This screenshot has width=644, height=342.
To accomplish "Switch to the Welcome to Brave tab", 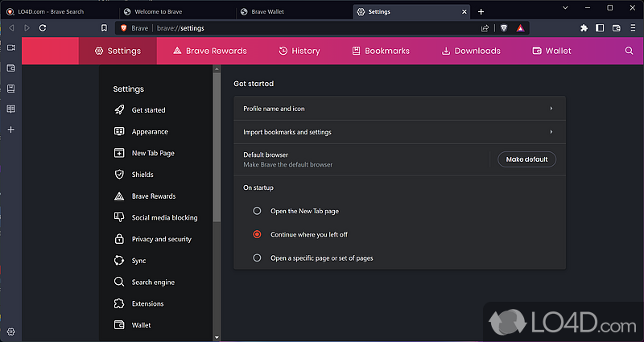I will pyautogui.click(x=177, y=11).
